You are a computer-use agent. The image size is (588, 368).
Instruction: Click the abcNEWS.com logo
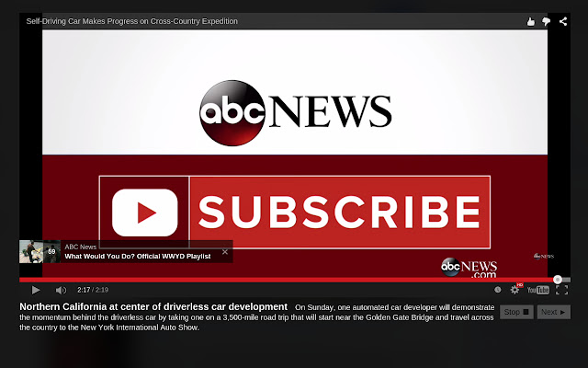click(x=469, y=268)
